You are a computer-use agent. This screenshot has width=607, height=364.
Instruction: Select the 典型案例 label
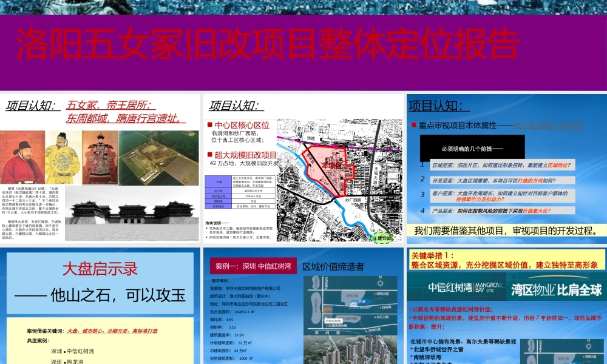click(x=38, y=341)
